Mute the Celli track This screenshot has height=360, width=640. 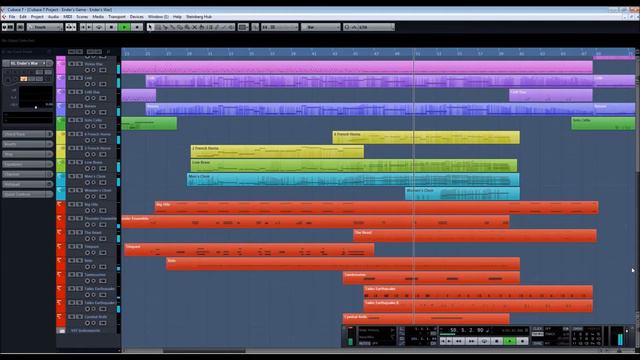(x=71, y=78)
